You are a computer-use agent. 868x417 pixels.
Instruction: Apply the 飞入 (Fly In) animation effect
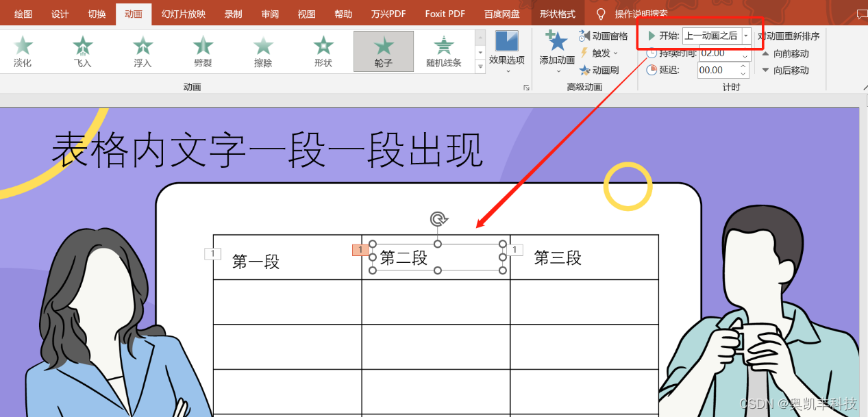83,51
